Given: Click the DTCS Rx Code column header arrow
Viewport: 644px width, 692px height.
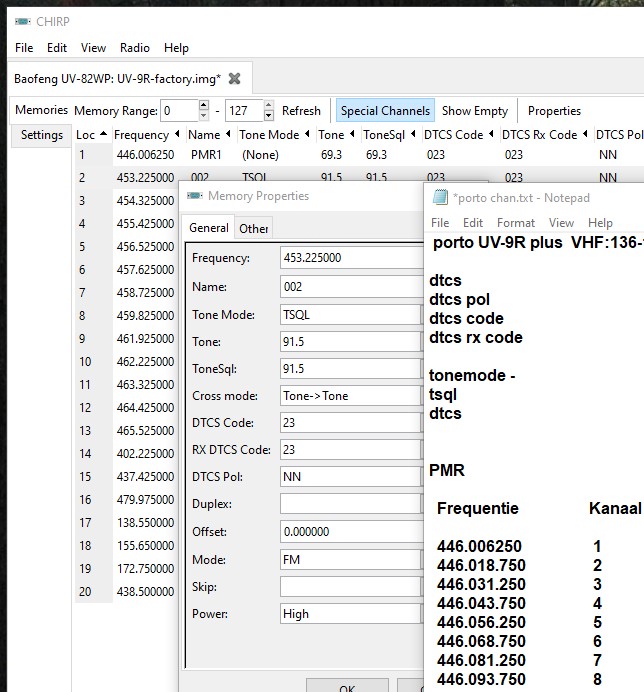Looking at the screenshot, I should pyautogui.click(x=585, y=134).
